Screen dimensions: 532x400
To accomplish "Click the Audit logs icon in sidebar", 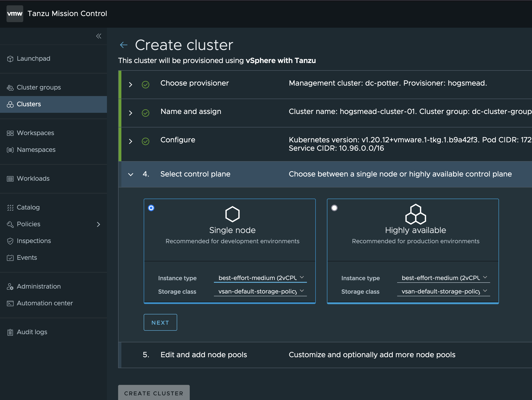I will click(9, 332).
